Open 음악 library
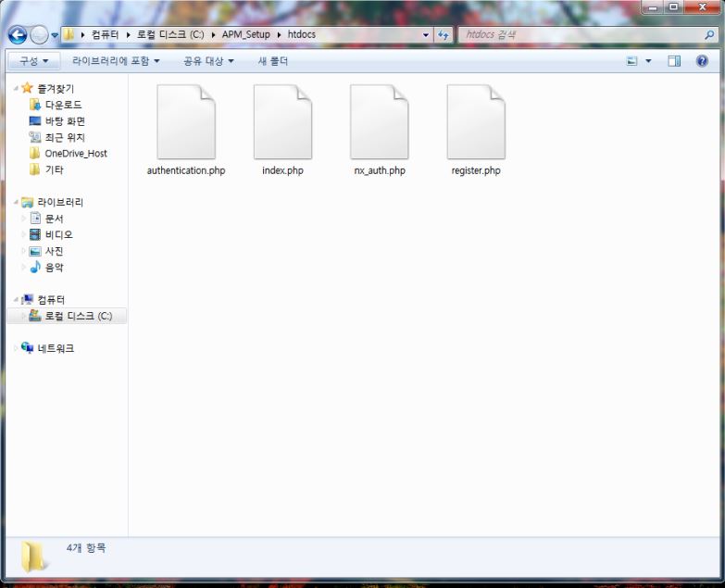The width and height of the screenshot is (725, 588). [54, 268]
